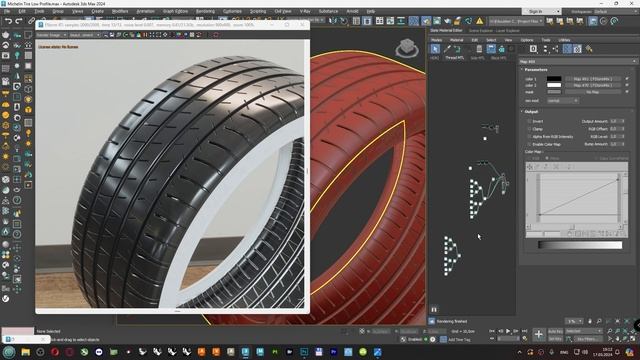Toggle the color 1 map enable checkbox
The width and height of the screenshot is (640, 360).
tap(627, 79)
